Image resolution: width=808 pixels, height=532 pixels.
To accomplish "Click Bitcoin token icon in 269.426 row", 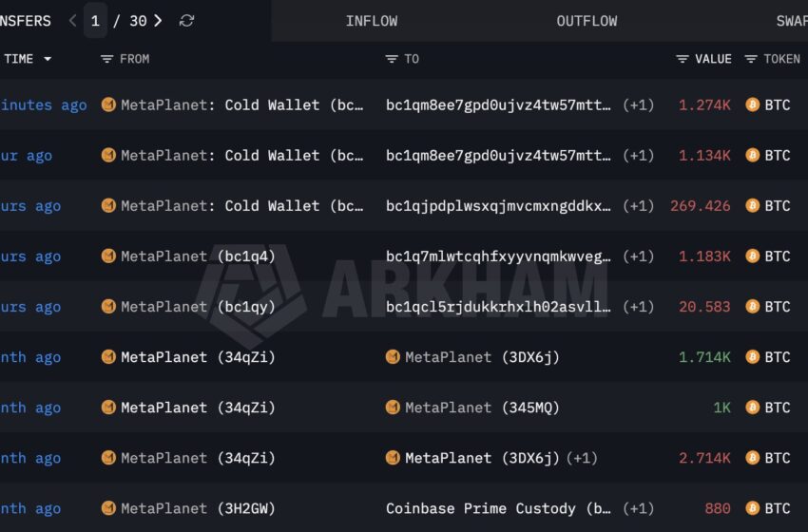I will pyautogui.click(x=752, y=205).
